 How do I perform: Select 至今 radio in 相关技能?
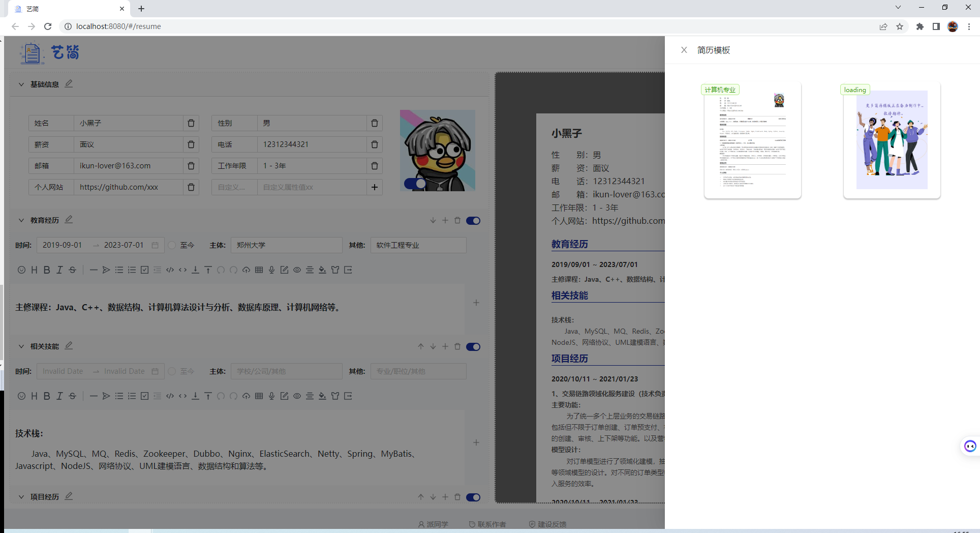pyautogui.click(x=172, y=371)
